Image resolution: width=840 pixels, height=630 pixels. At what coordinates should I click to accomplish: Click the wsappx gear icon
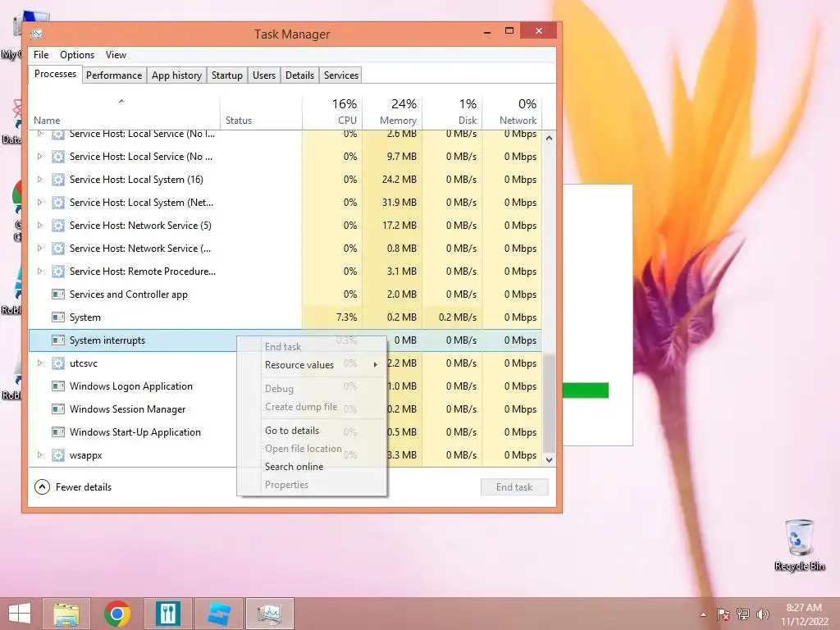coord(58,455)
